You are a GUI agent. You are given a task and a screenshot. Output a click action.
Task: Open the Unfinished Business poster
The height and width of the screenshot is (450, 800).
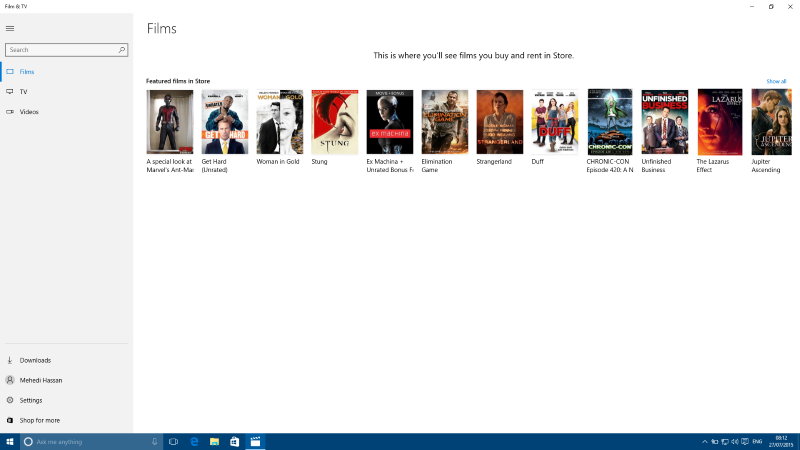pyautogui.click(x=665, y=122)
